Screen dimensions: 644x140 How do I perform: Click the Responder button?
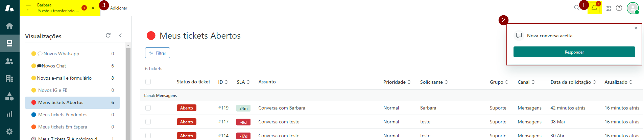coord(574,52)
